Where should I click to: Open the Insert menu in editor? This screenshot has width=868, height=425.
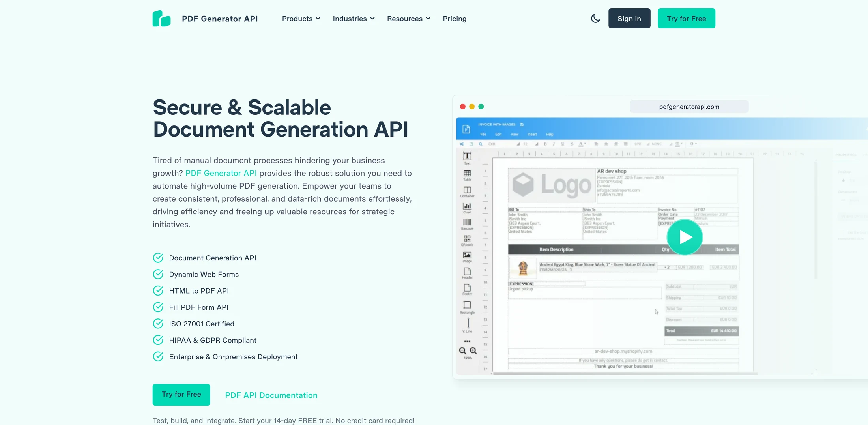pyautogui.click(x=532, y=134)
